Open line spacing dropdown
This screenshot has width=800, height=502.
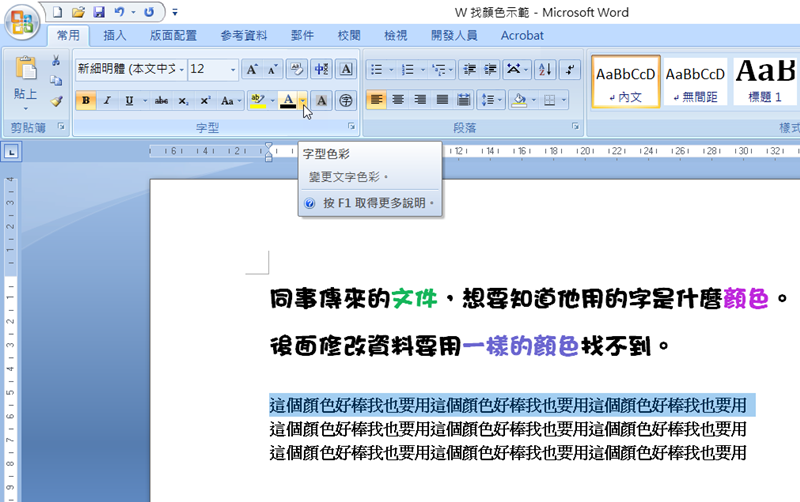[x=491, y=100]
